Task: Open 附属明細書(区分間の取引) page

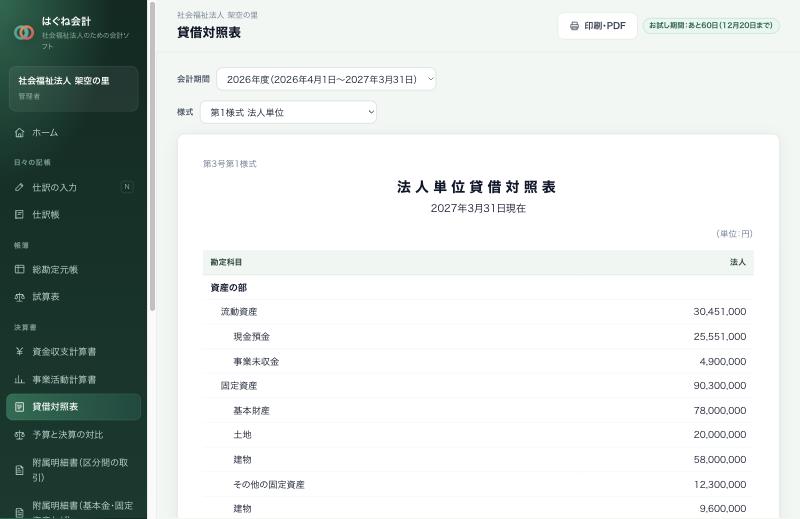Action: click(x=73, y=470)
